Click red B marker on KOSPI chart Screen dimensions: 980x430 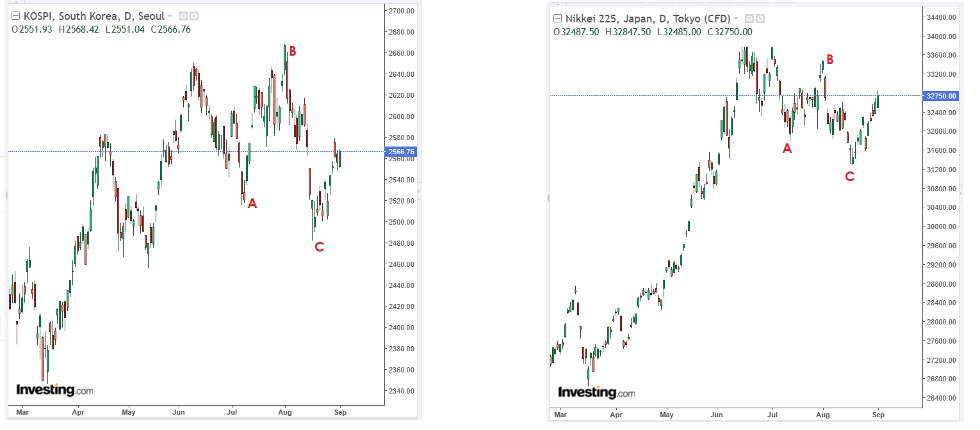[292, 52]
